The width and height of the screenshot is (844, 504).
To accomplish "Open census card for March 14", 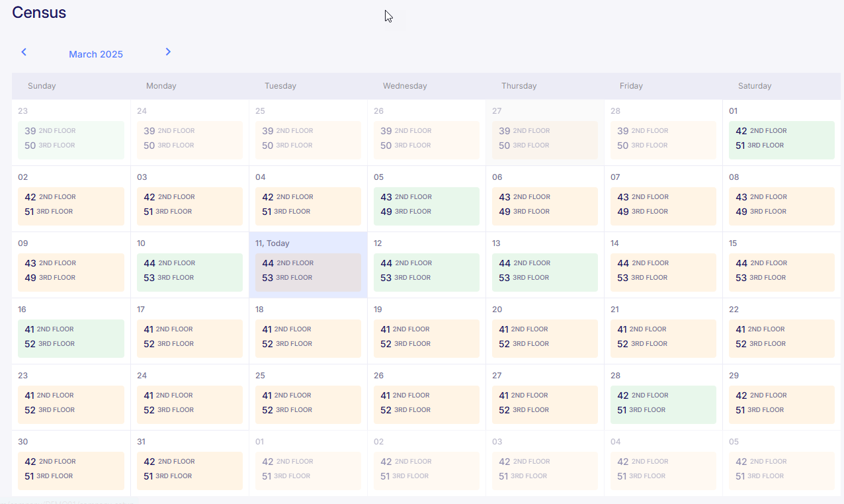I will [663, 273].
